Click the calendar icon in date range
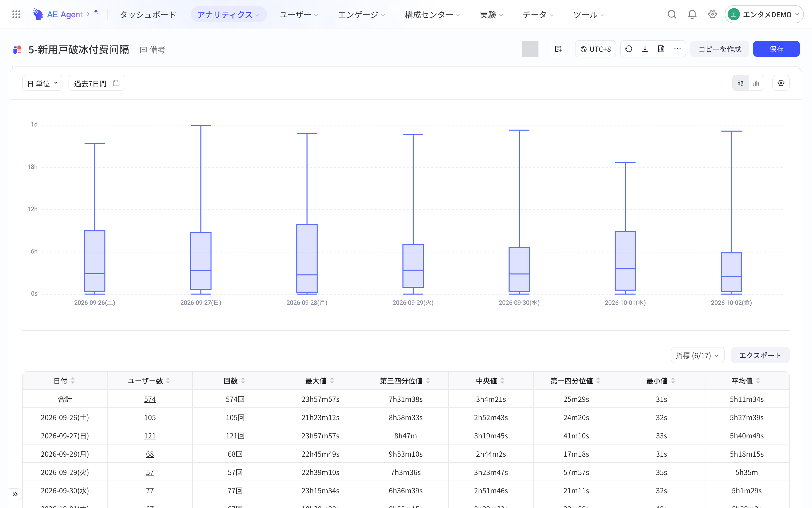Image resolution: width=812 pixels, height=508 pixels. (116, 83)
